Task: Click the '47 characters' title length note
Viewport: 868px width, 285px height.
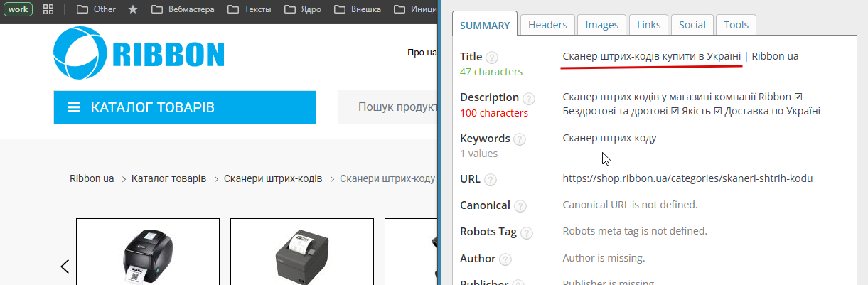Action: (491, 72)
